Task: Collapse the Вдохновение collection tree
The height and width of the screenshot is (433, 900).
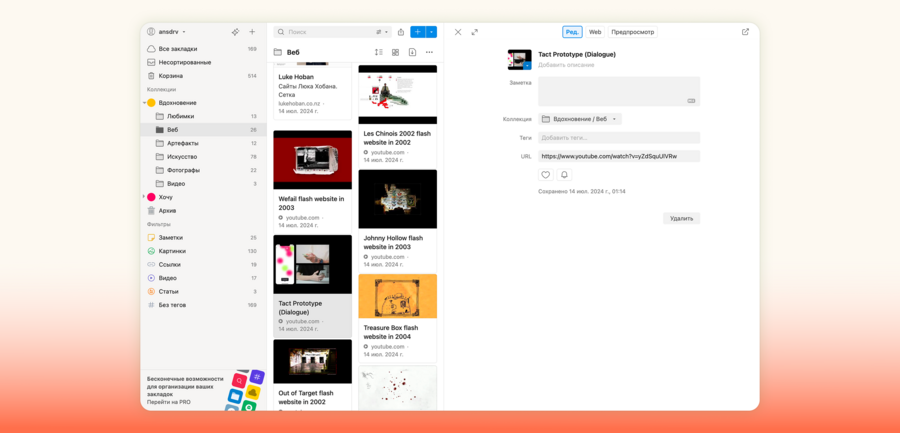Action: coord(144,103)
